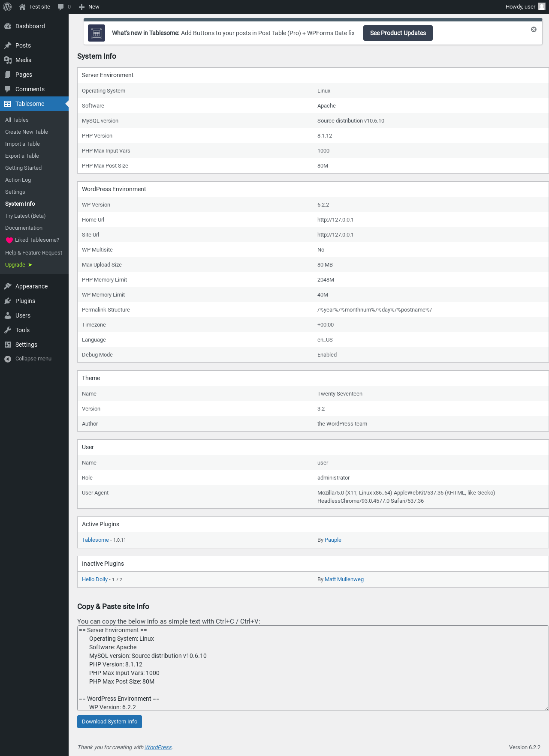
Task: Click the Download System Info button
Action: click(x=109, y=722)
